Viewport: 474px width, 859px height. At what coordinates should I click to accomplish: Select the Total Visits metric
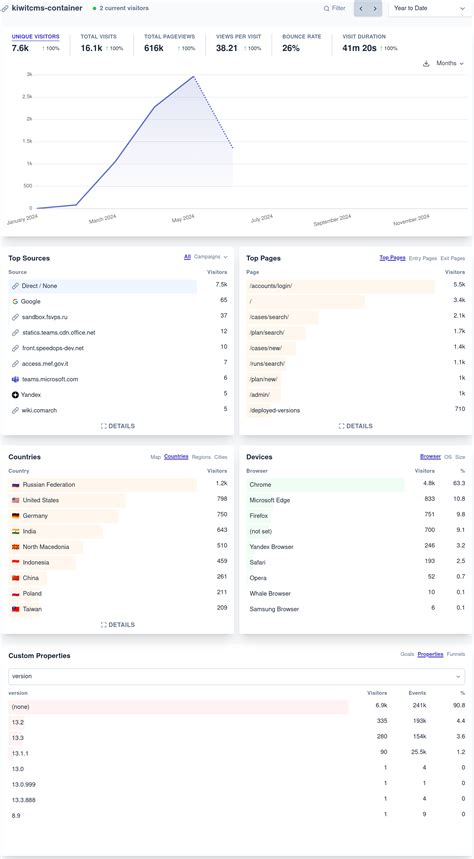(102, 43)
